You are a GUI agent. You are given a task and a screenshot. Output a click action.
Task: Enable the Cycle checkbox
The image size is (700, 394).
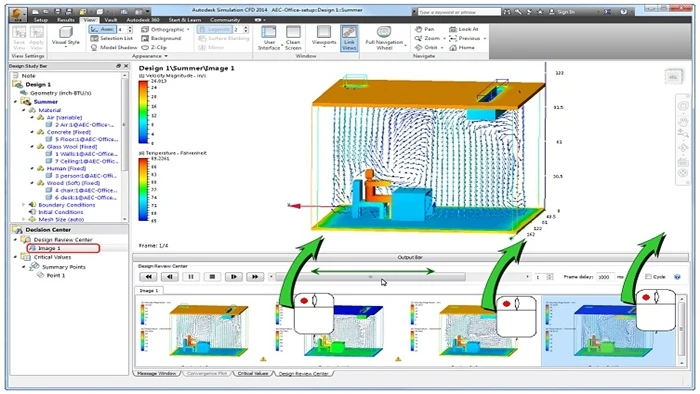(x=648, y=277)
